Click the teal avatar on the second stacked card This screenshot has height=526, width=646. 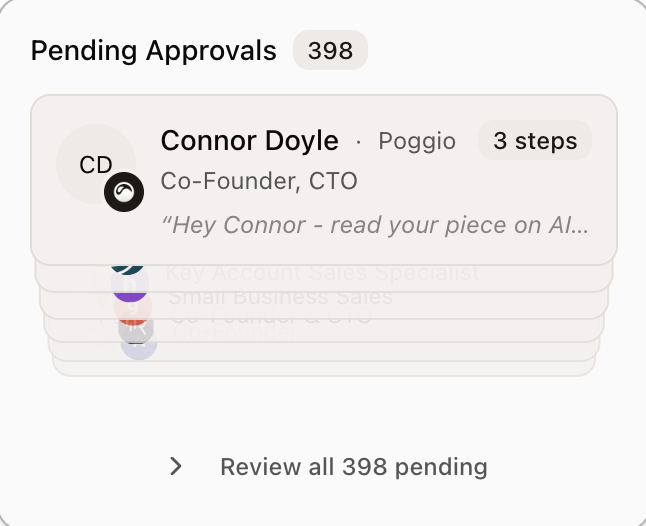(129, 268)
